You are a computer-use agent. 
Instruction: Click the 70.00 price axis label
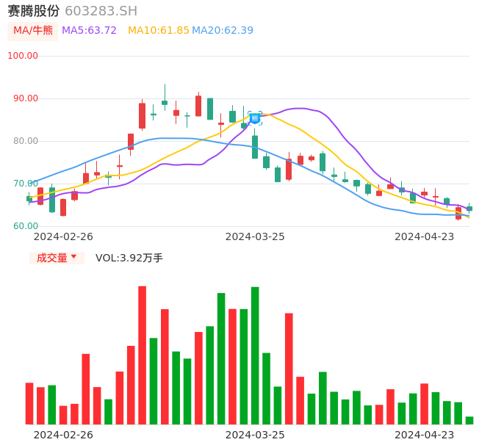[x=26, y=184]
